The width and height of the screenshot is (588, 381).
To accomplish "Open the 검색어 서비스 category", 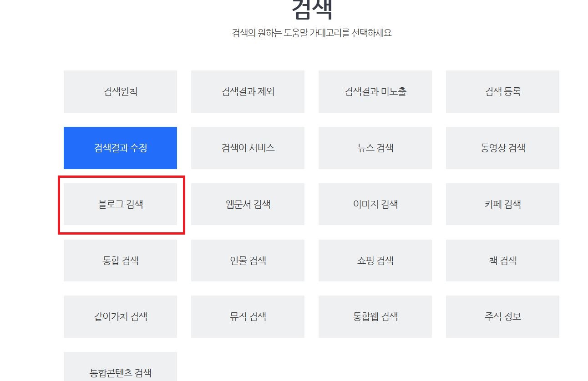I will pos(248,148).
